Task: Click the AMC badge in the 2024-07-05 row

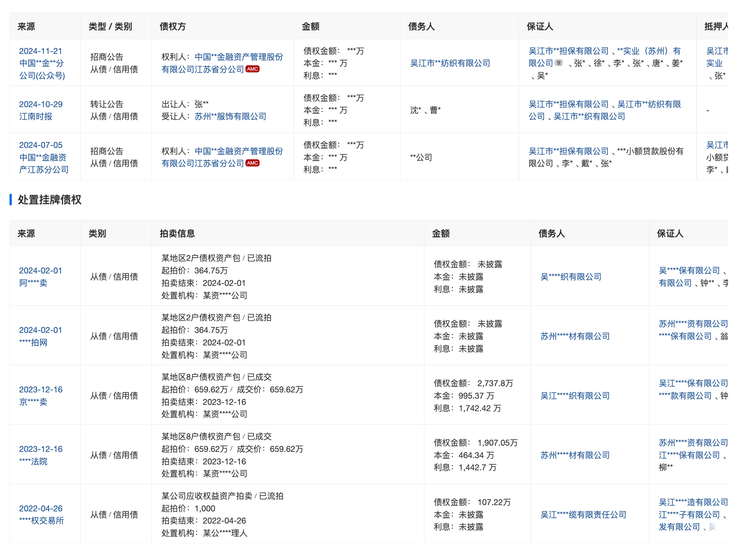Action: click(252, 163)
